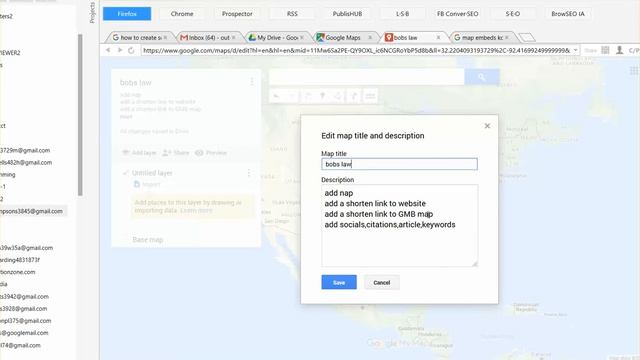Image resolution: width=640 pixels, height=360 pixels.
Task: Click the undo arrow in map toolbar
Action: (276, 96)
